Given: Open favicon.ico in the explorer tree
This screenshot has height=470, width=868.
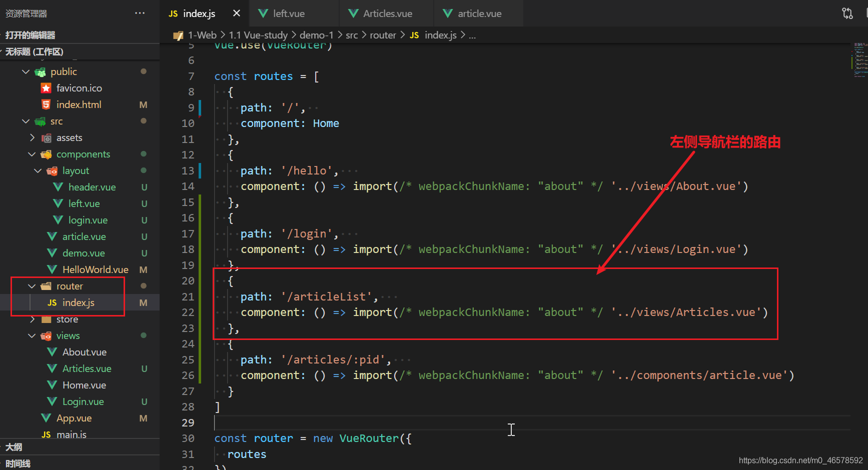Looking at the screenshot, I should coord(79,88).
